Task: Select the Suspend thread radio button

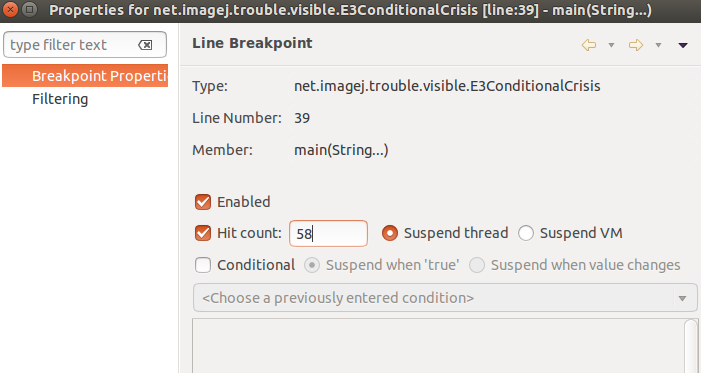Action: [x=390, y=233]
